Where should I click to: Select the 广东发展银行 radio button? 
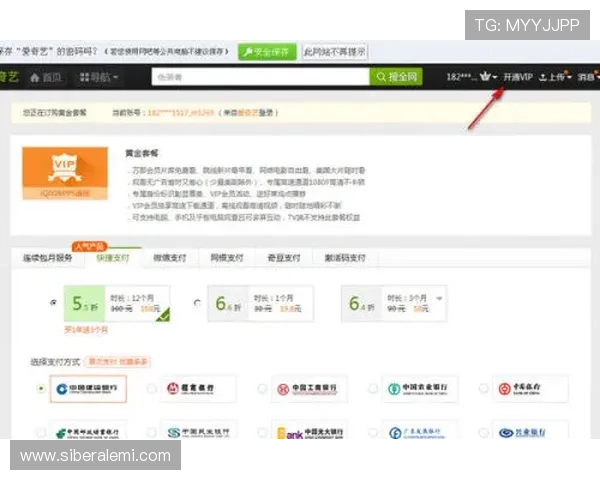click(373, 433)
